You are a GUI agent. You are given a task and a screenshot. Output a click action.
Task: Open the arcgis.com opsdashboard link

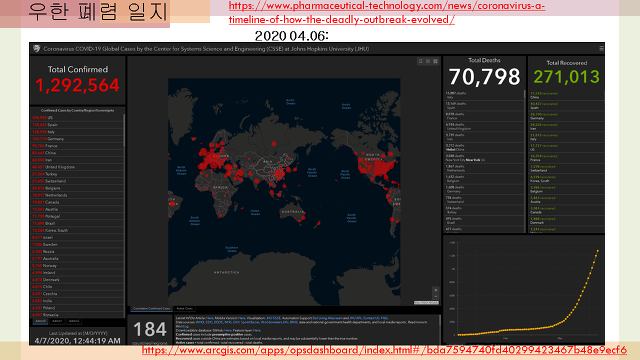coord(384,350)
